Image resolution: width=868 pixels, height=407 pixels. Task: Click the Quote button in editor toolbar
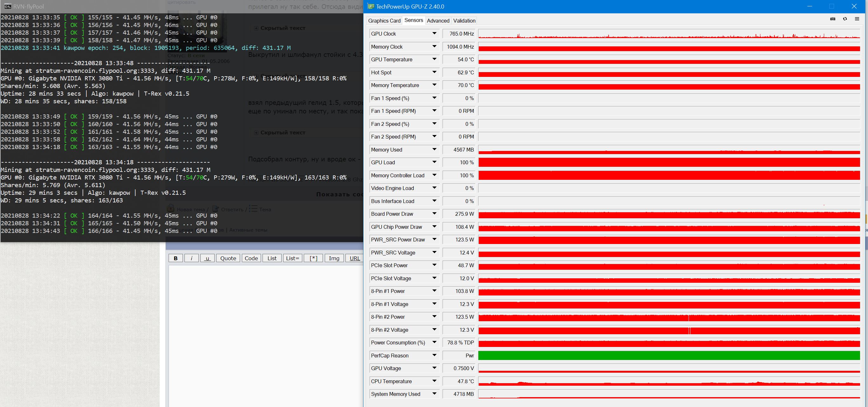tap(228, 258)
